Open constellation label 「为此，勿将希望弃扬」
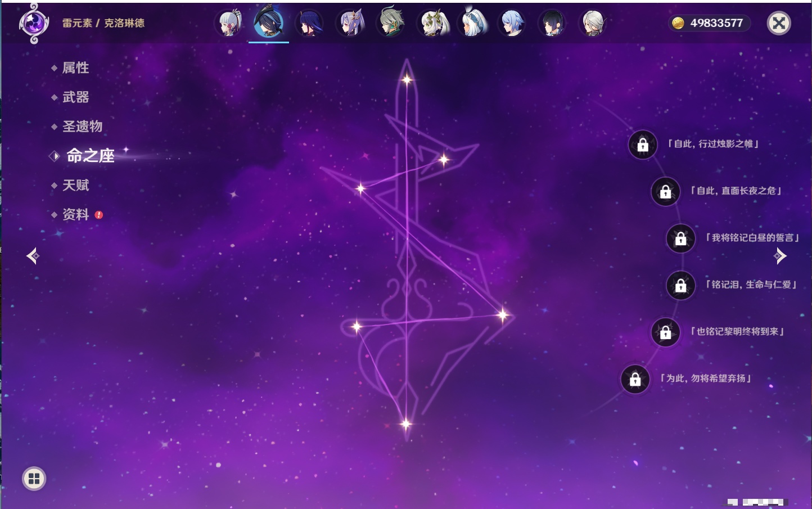 [706, 378]
